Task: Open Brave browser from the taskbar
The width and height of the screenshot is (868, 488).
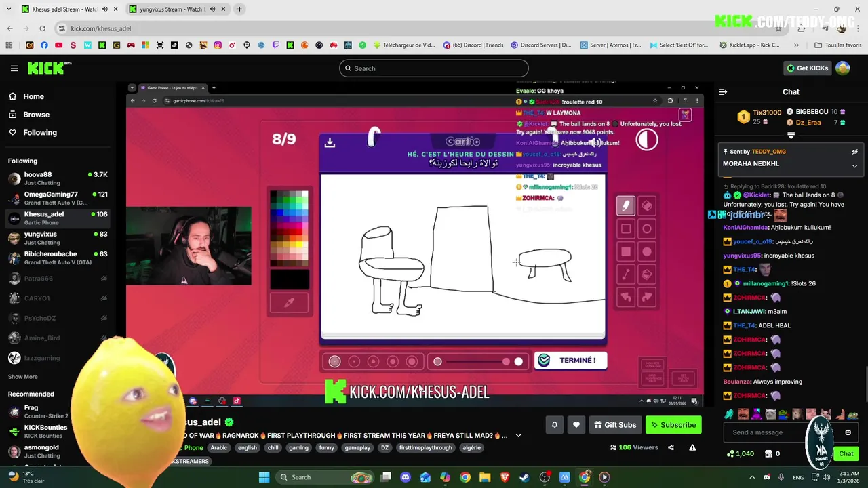Action: tap(505, 477)
